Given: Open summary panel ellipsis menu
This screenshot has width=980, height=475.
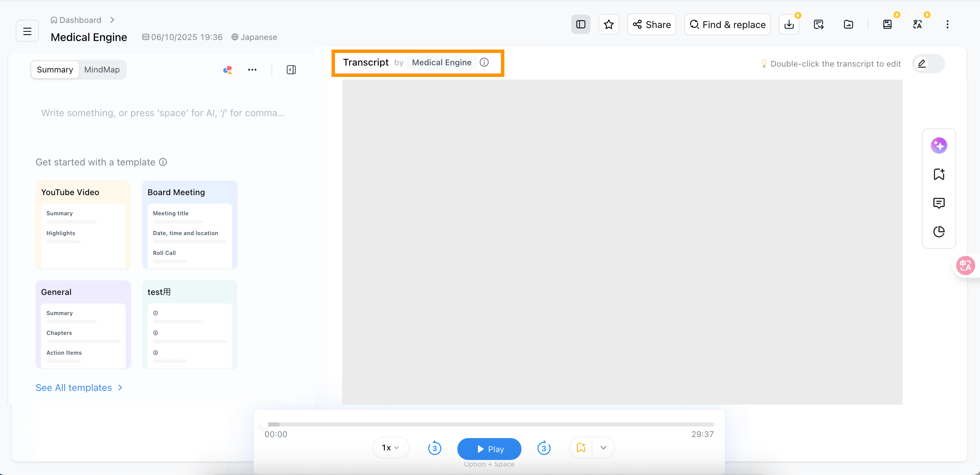Looking at the screenshot, I should 252,70.
